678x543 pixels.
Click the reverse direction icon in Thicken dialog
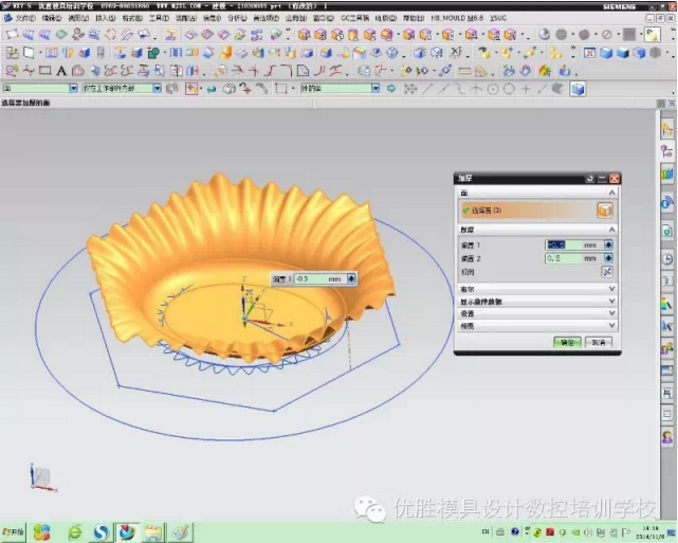pos(607,271)
